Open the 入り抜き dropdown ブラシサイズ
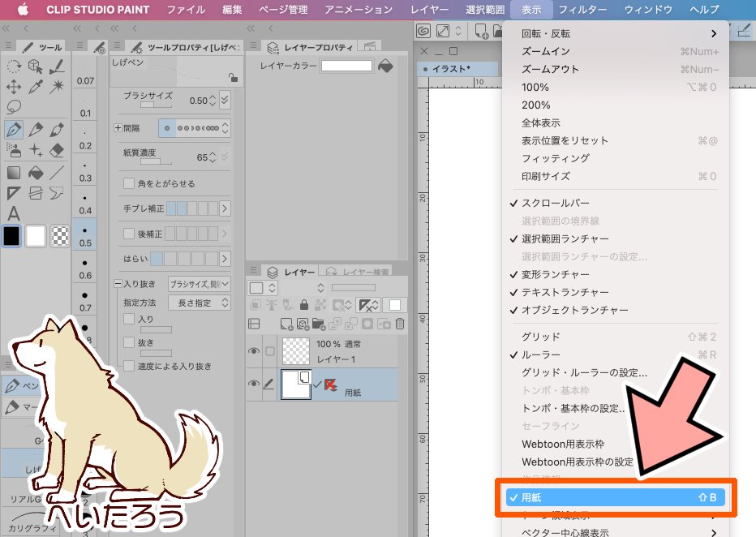756x537 pixels. pos(199,284)
